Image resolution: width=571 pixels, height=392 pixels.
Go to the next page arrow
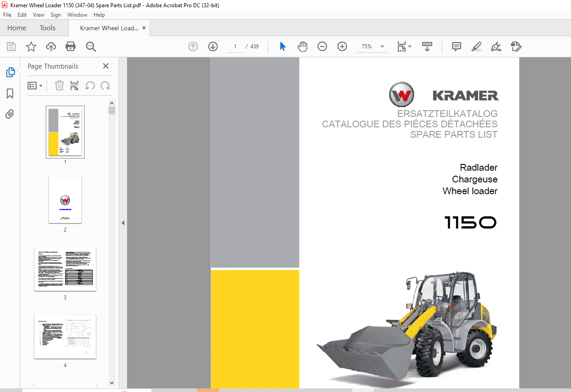pos(213,47)
